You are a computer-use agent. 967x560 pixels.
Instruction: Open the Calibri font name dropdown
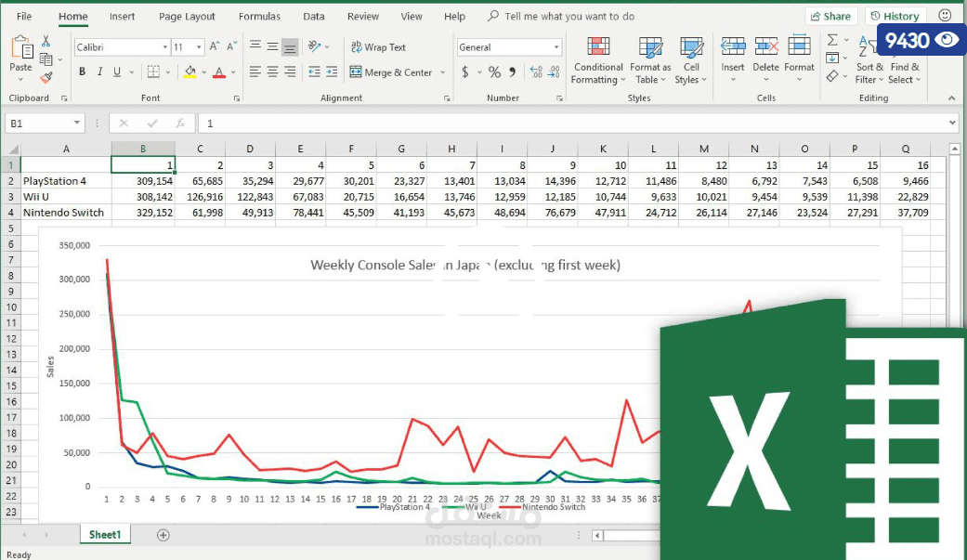(164, 46)
